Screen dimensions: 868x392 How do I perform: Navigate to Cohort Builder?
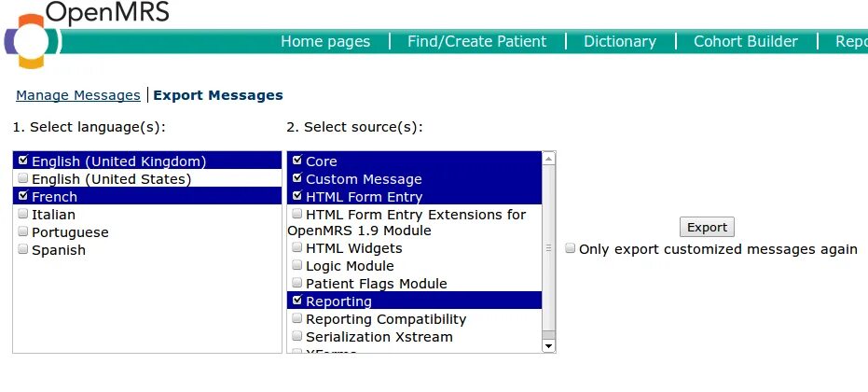tap(746, 41)
